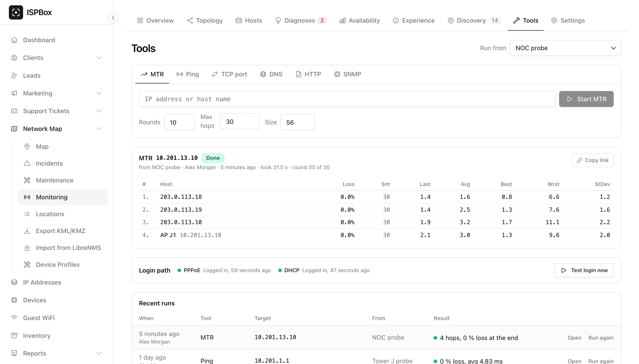Click the Marketing megaphone icon
Image resolution: width=639 pixels, height=364 pixels.
point(14,93)
